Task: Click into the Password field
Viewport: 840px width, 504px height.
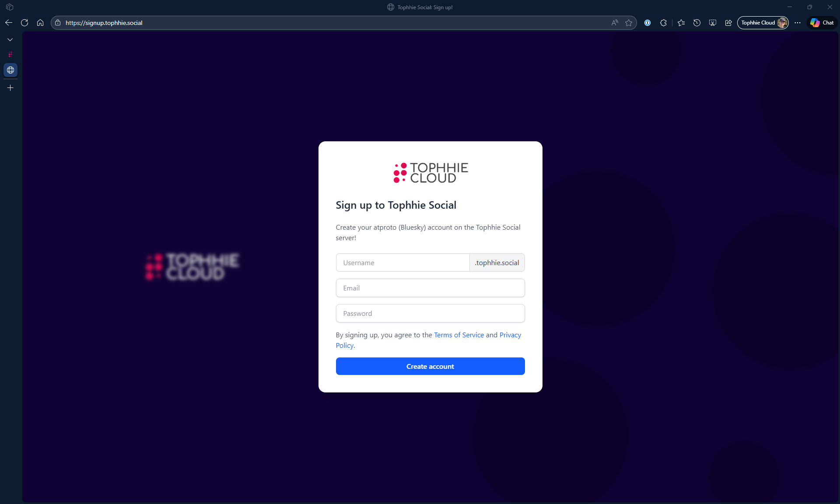Action: tap(430, 313)
